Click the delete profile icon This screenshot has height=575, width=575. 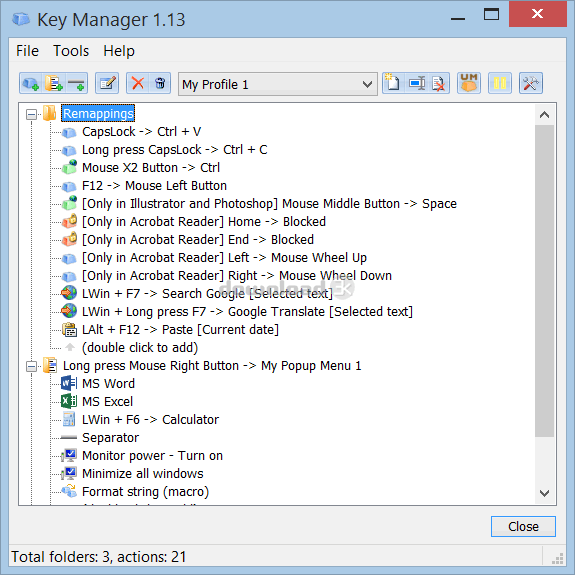[439, 83]
